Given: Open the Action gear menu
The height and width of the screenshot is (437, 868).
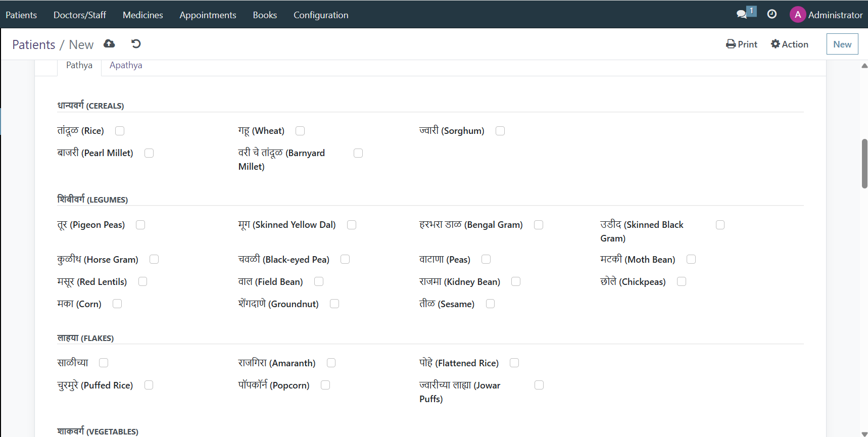Looking at the screenshot, I should click(x=789, y=44).
